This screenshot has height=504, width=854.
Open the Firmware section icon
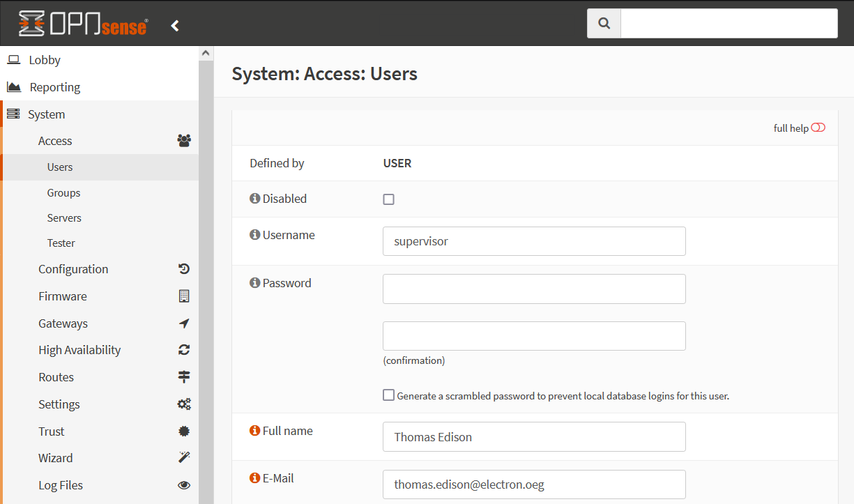[184, 296]
